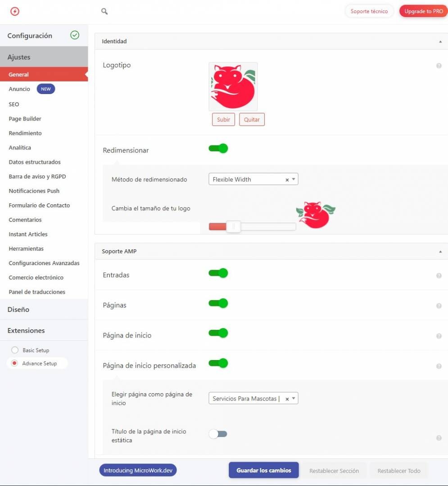Image resolution: width=448 pixels, height=486 pixels.
Task: Clear Servicios Para Mascotas selection with x
Action: [x=287, y=399]
